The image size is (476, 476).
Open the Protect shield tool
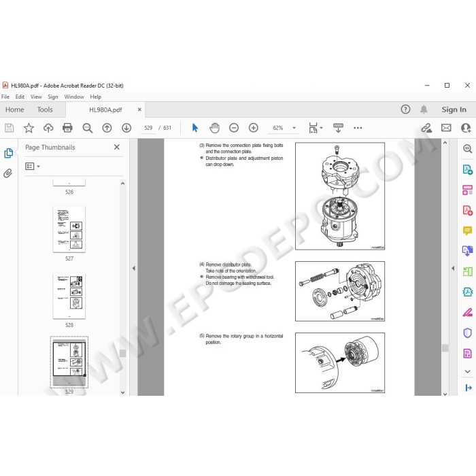coord(467,333)
